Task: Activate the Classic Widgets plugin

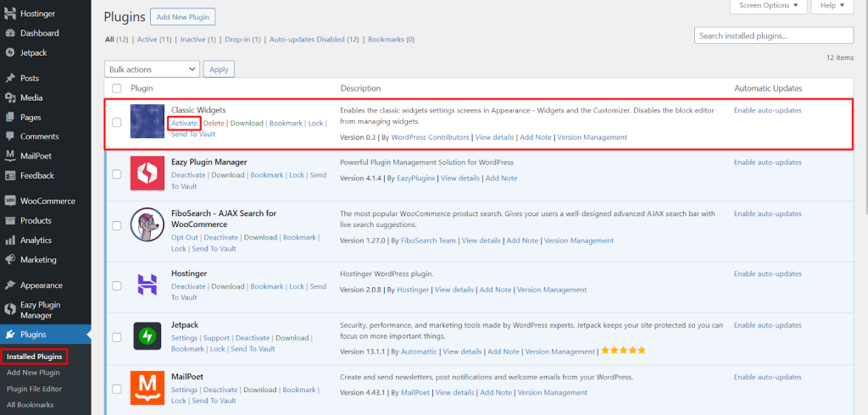Action: pyautogui.click(x=184, y=123)
